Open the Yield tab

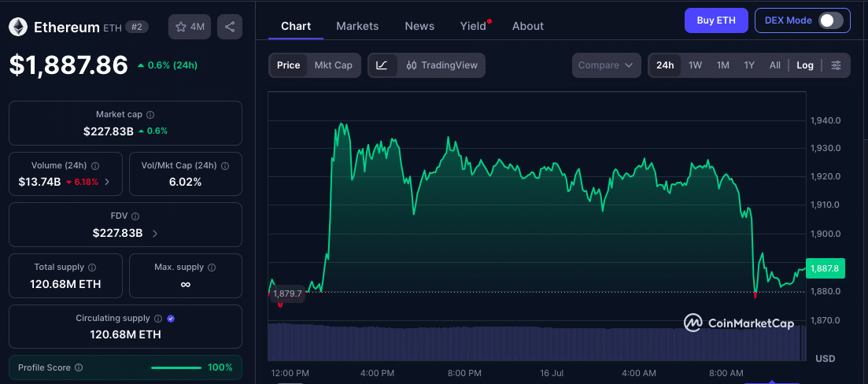pos(473,26)
